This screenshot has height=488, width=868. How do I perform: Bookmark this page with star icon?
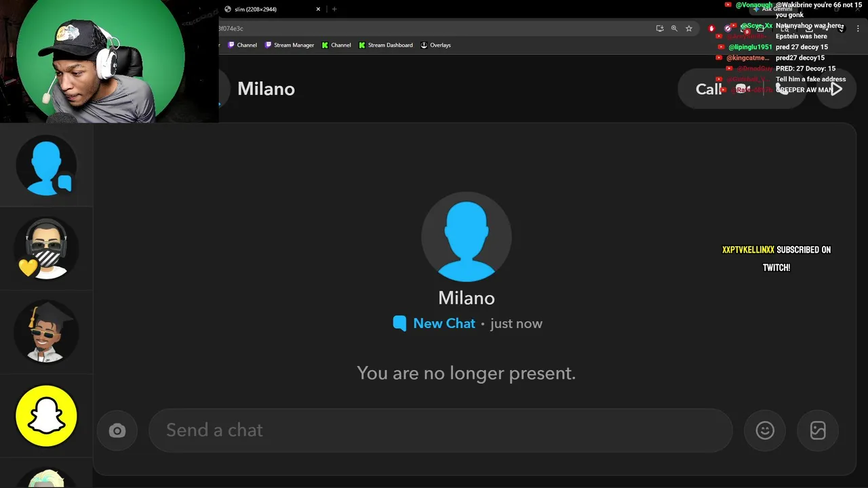click(689, 28)
